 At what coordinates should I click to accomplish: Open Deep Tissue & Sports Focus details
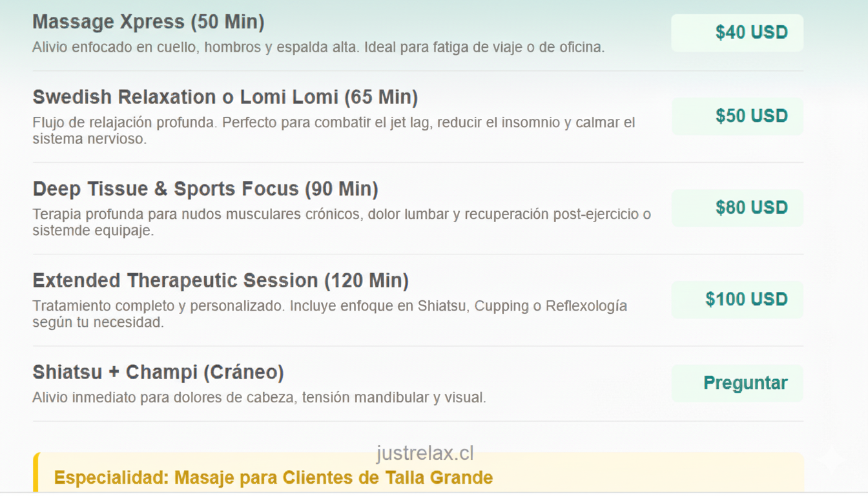[x=205, y=189]
